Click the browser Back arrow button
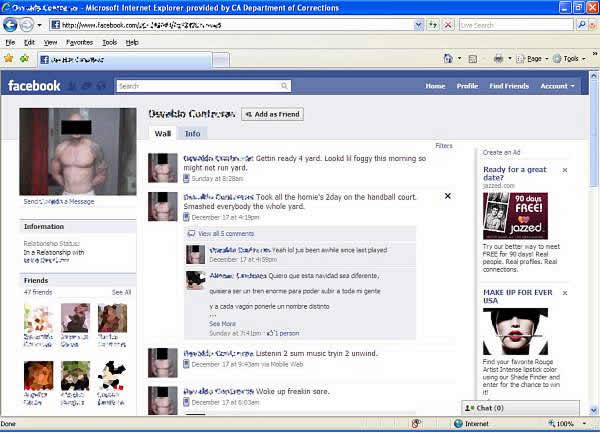Screen dimensions: 600x433 pyautogui.click(x=10, y=25)
